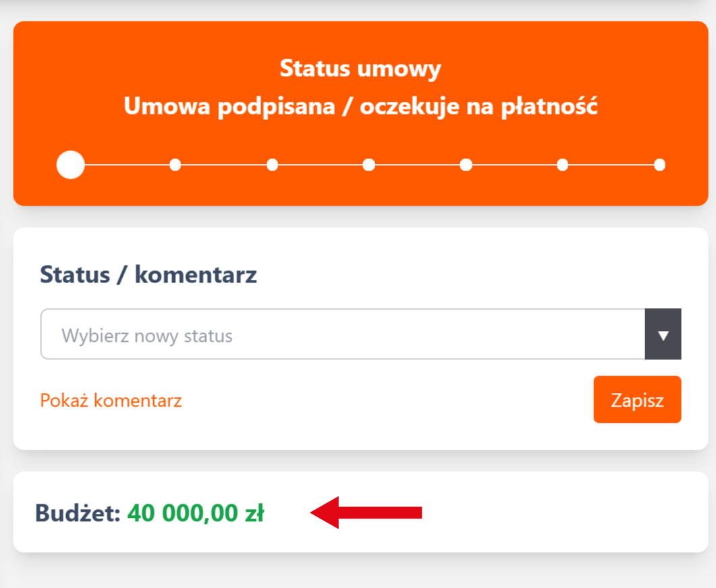Screen dimensions: 716x588
Task: Click progress line between last two steps
Action: click(611, 165)
